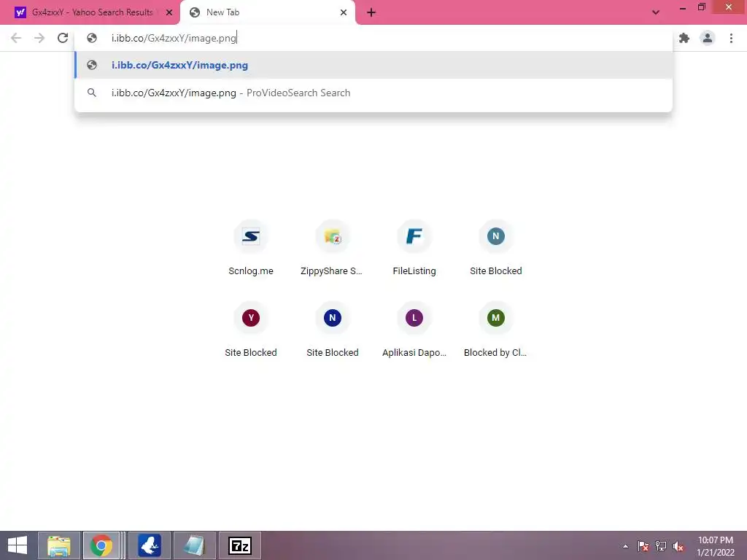The image size is (747, 560).
Task: Open the Aplikasi Dapo shortcut tile
Action: click(x=414, y=330)
